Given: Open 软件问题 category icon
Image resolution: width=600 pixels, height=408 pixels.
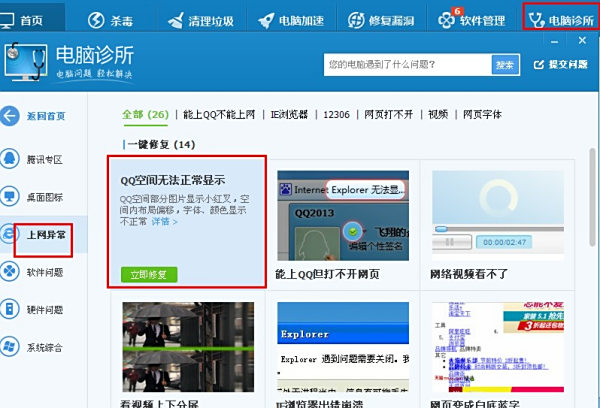Looking at the screenshot, I should [x=10, y=272].
